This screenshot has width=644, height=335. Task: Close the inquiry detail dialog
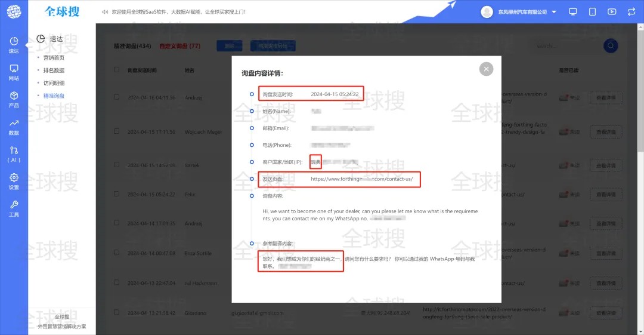pos(487,69)
